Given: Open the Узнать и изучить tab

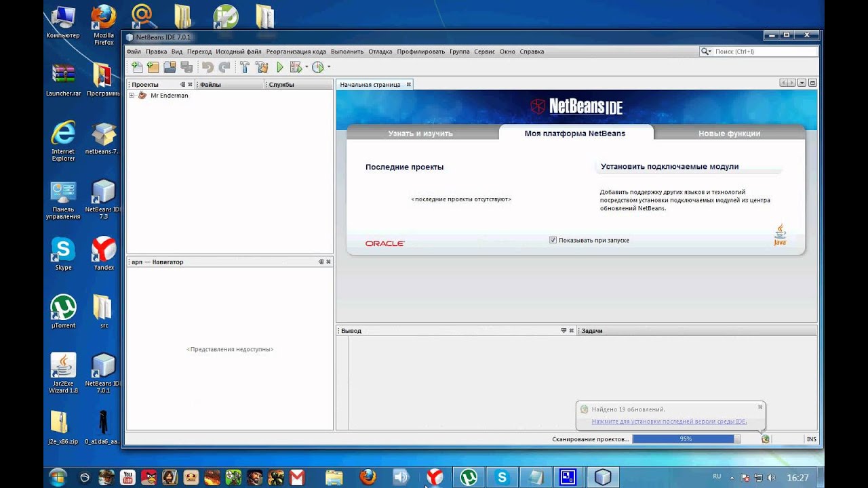Looking at the screenshot, I should [x=420, y=134].
